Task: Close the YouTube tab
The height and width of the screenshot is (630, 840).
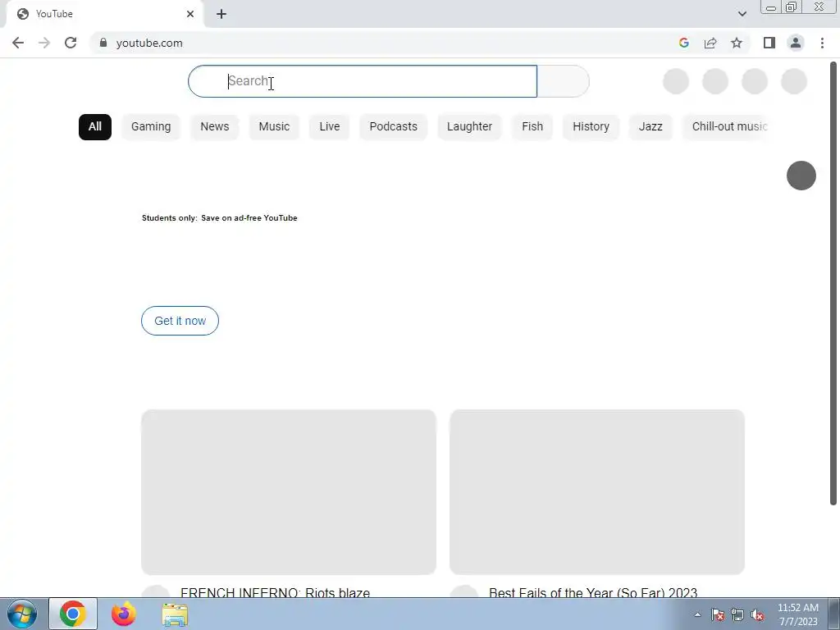Action: click(190, 14)
